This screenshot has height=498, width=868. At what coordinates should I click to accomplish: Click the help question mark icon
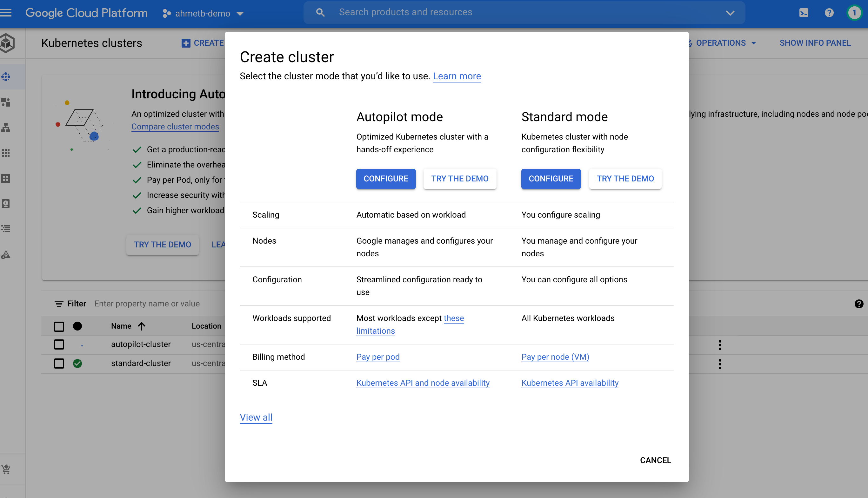829,13
